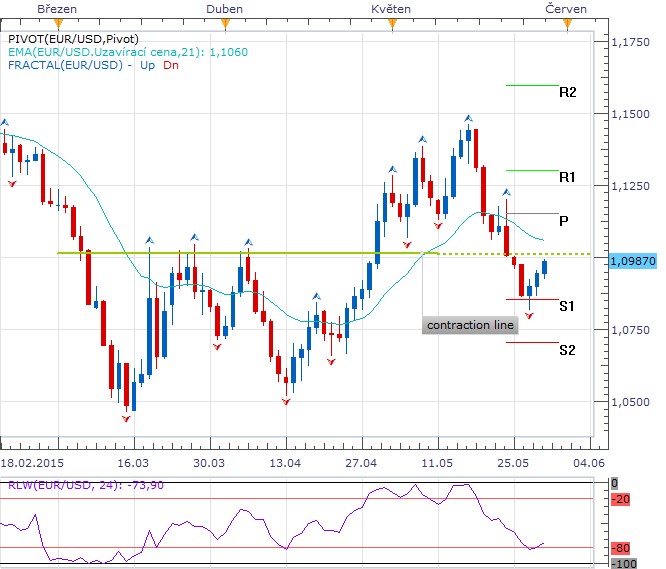Image resolution: width=666 pixels, height=569 pixels.
Task: Select the red down fractal arrow at the lowest March candle
Action: tap(127, 419)
